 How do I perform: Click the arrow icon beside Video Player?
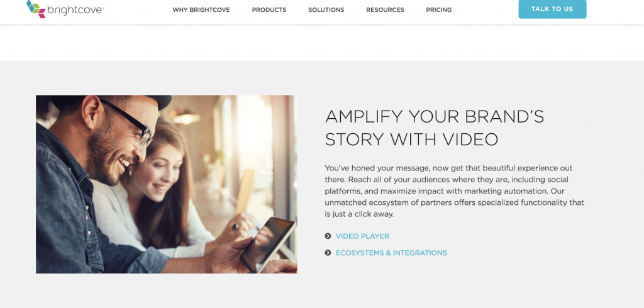click(x=328, y=236)
